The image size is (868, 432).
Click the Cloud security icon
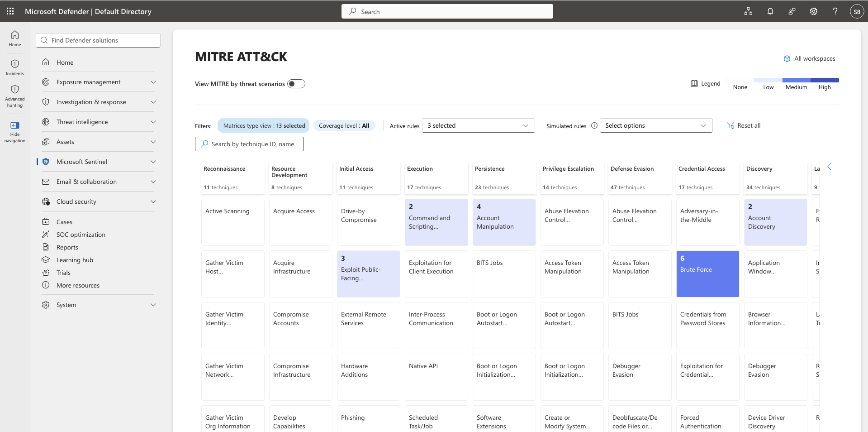coord(46,202)
